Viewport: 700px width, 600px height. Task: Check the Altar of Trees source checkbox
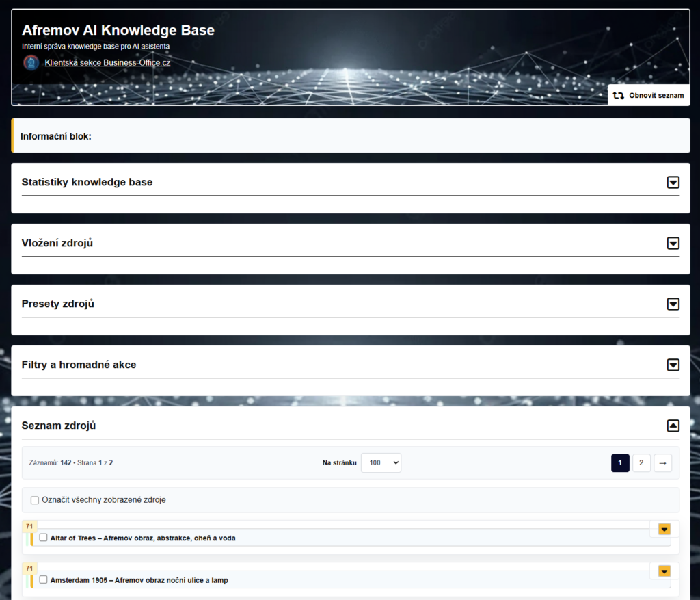pos(44,538)
